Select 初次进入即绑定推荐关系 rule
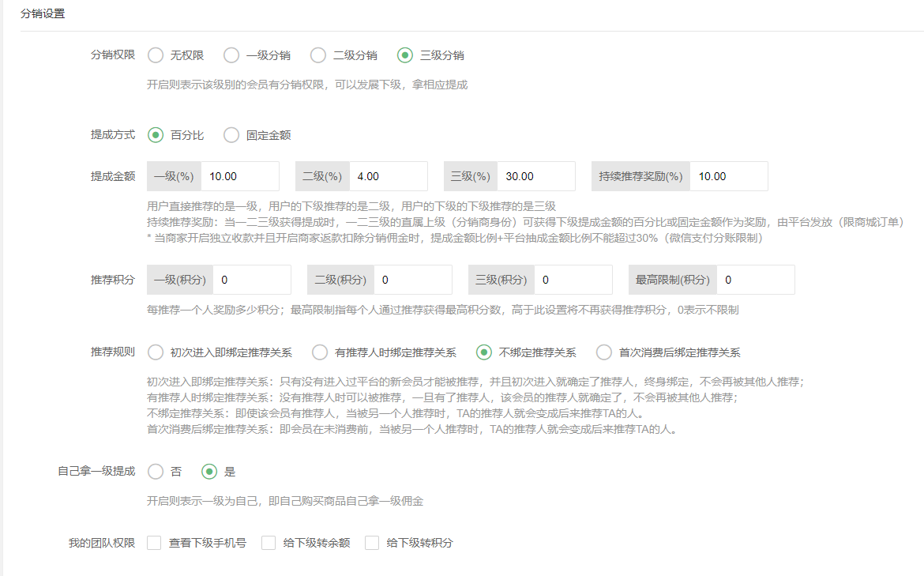The image size is (924, 576). coord(156,352)
